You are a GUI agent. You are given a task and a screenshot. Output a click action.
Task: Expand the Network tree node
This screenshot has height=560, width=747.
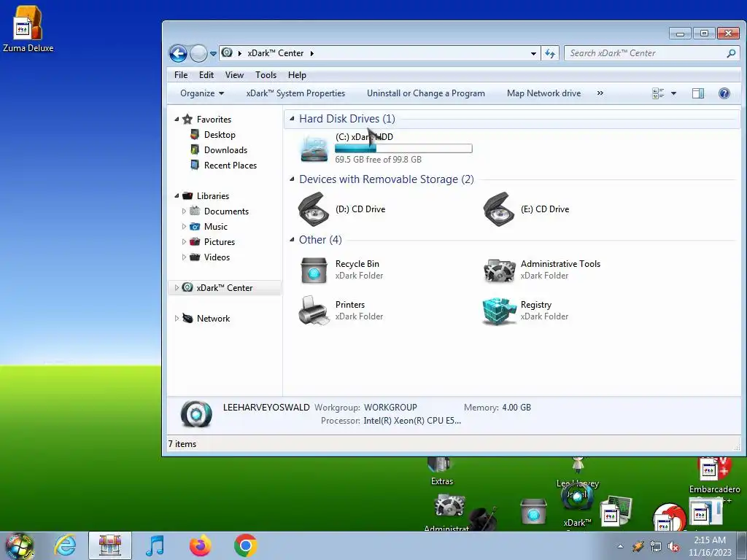(177, 318)
